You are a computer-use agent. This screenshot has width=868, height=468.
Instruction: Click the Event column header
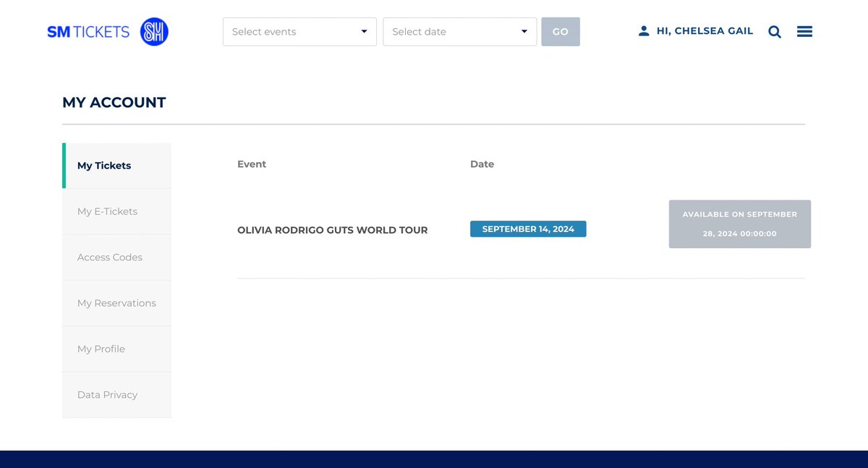click(252, 164)
